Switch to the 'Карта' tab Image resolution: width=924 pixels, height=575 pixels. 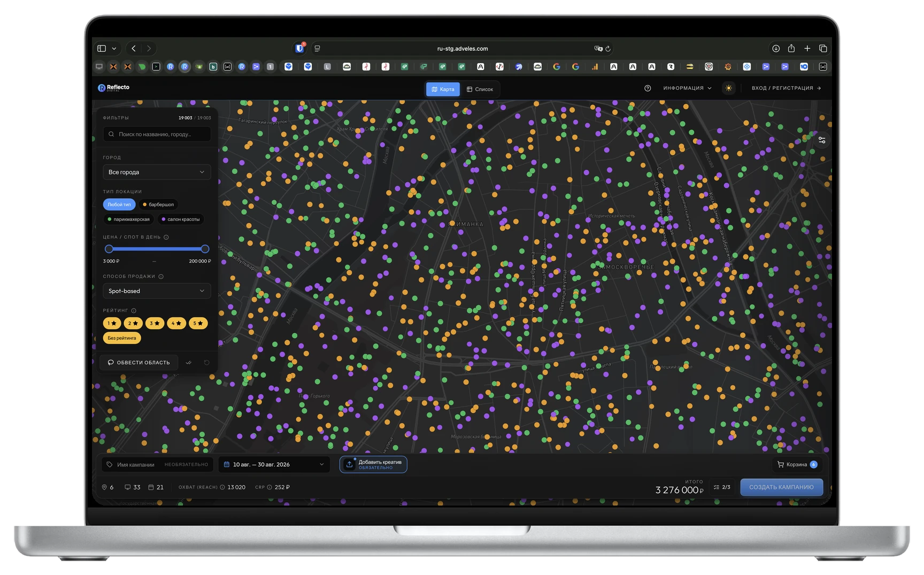tap(443, 89)
